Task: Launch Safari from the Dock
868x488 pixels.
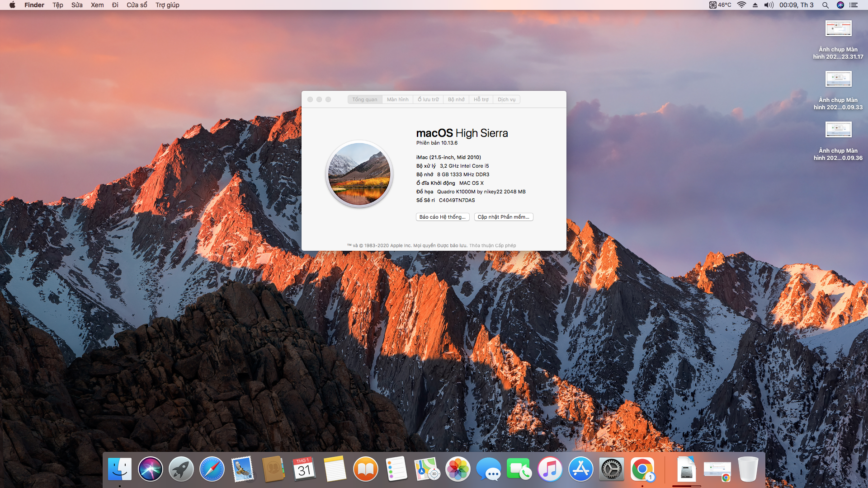Action: (x=212, y=469)
